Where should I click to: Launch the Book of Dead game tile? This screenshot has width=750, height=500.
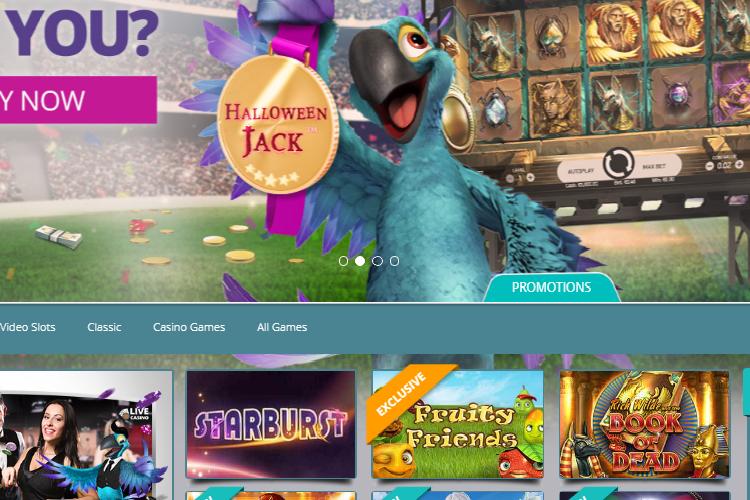tap(644, 424)
